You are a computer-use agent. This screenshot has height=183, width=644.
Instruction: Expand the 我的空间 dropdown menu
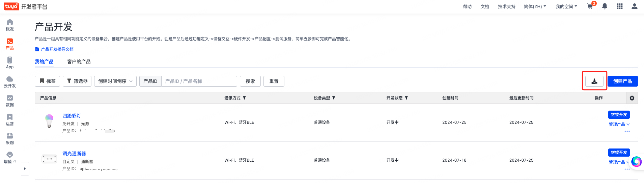tap(566, 6)
